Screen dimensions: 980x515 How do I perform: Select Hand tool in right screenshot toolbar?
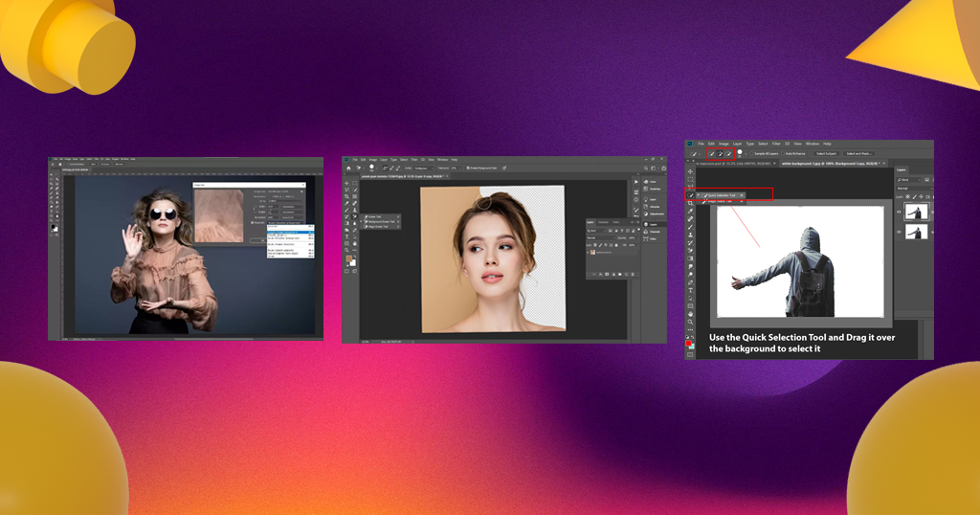coord(691,314)
